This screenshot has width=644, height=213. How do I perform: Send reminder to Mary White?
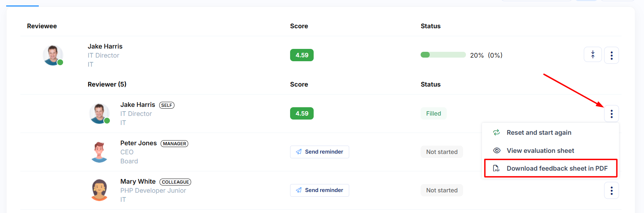point(319,190)
